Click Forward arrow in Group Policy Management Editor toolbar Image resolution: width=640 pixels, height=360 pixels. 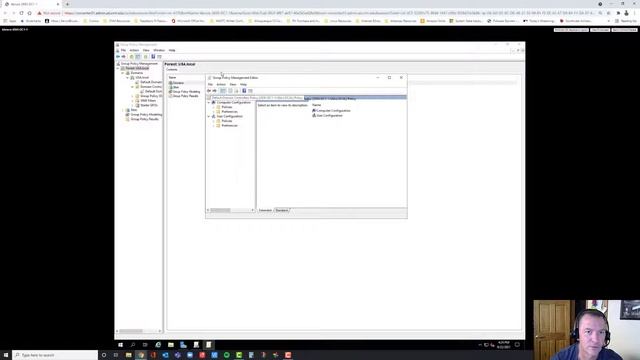215,91
